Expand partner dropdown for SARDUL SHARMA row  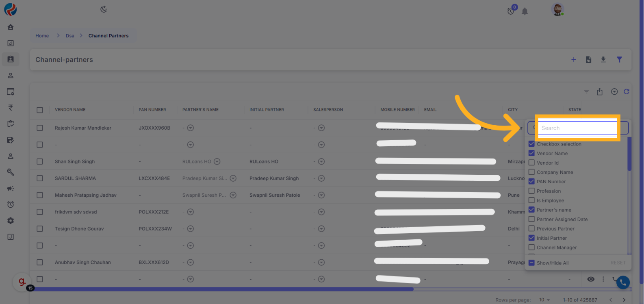point(233,178)
